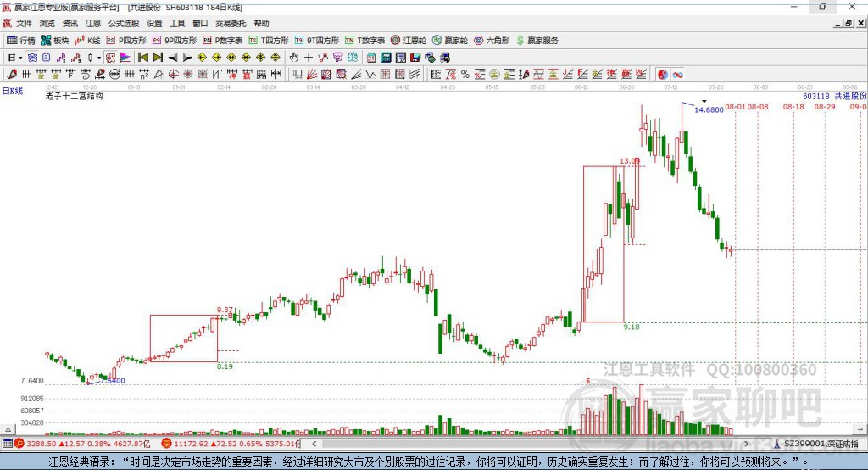Image resolution: width=868 pixels, height=470 pixels.
Task: Select the parallel lines drawing tool
Action: tap(415, 75)
